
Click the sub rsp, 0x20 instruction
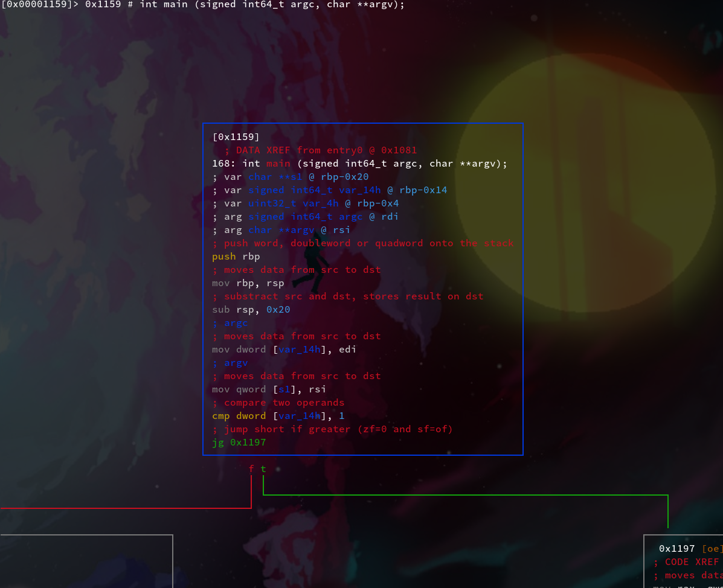pos(251,310)
